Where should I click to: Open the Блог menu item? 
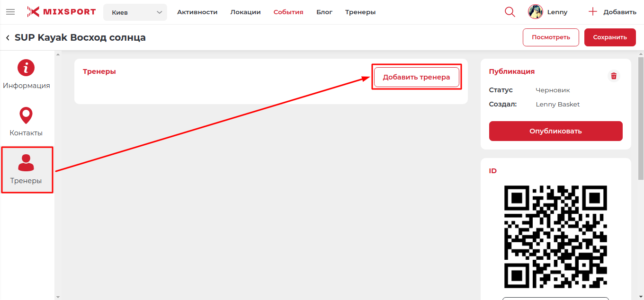[x=324, y=12]
